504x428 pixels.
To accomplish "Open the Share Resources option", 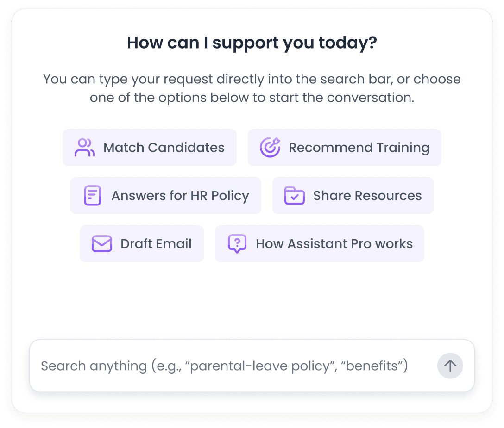I will (x=353, y=195).
